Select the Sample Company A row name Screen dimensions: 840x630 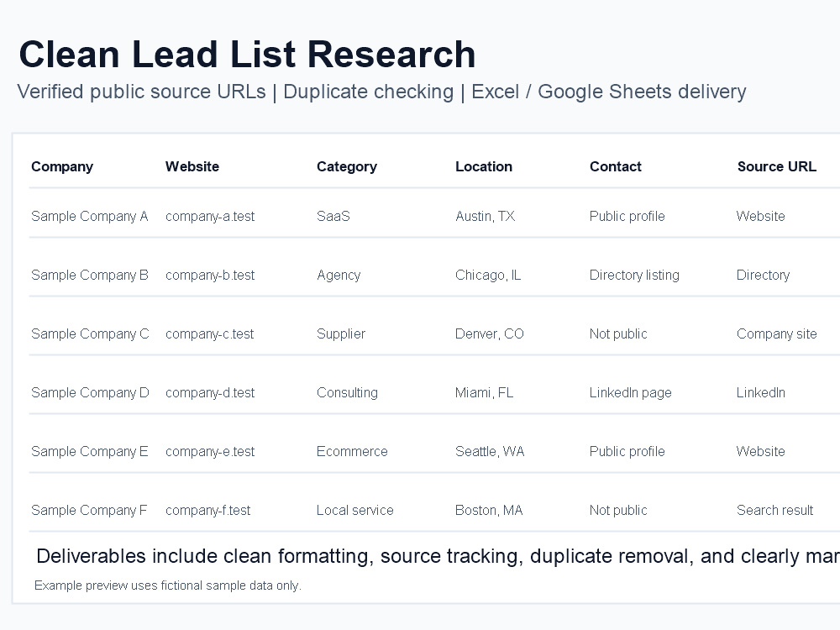[x=90, y=217]
